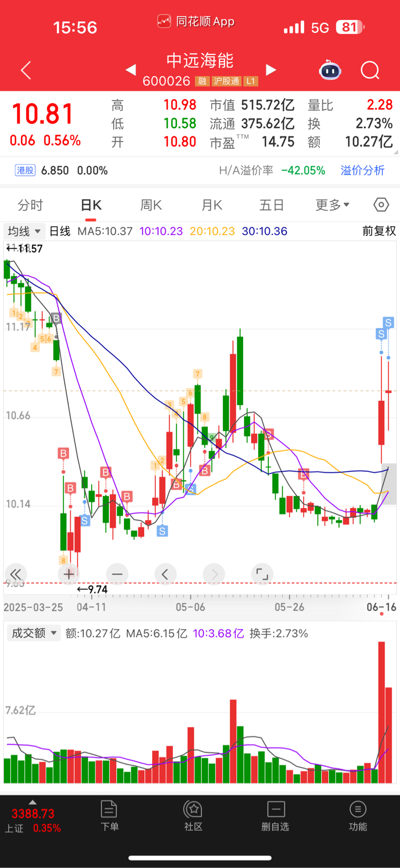Open chart settings hexagon icon

pyautogui.click(x=381, y=205)
